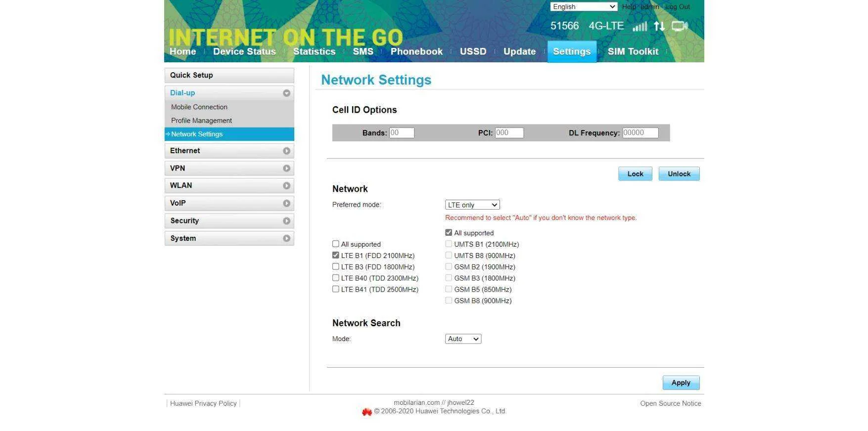
Task: Open the USSD tab
Action: (473, 51)
